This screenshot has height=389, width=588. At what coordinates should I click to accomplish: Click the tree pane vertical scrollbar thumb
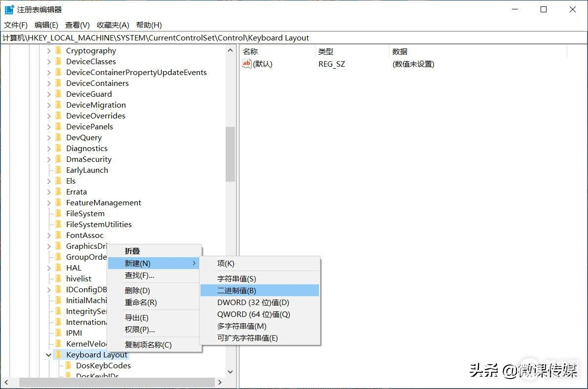tap(230, 154)
